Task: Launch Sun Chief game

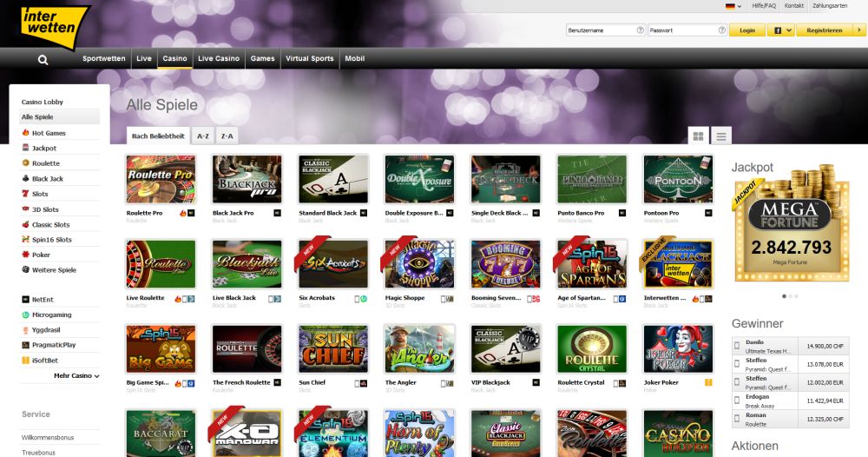Action: click(x=333, y=349)
